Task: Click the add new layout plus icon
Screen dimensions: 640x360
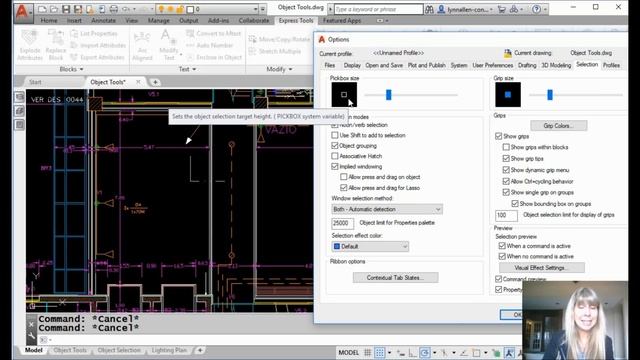Action: coord(200,350)
